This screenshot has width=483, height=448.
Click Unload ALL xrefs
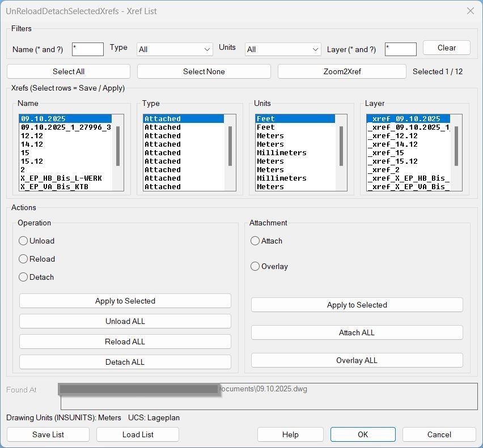coord(125,321)
